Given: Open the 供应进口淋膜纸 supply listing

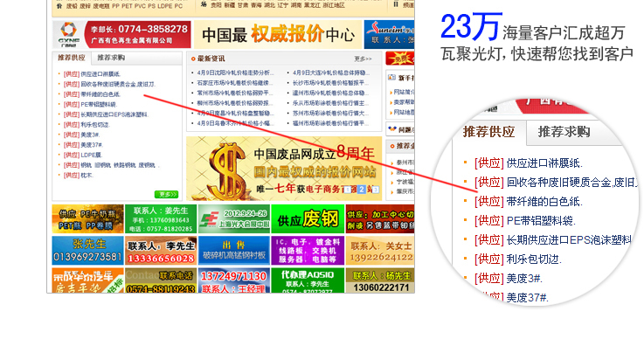Looking at the screenshot, I should click(x=92, y=74).
